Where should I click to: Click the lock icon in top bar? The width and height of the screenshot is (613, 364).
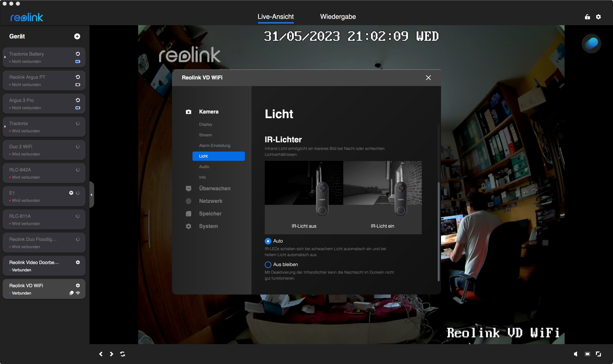(587, 17)
